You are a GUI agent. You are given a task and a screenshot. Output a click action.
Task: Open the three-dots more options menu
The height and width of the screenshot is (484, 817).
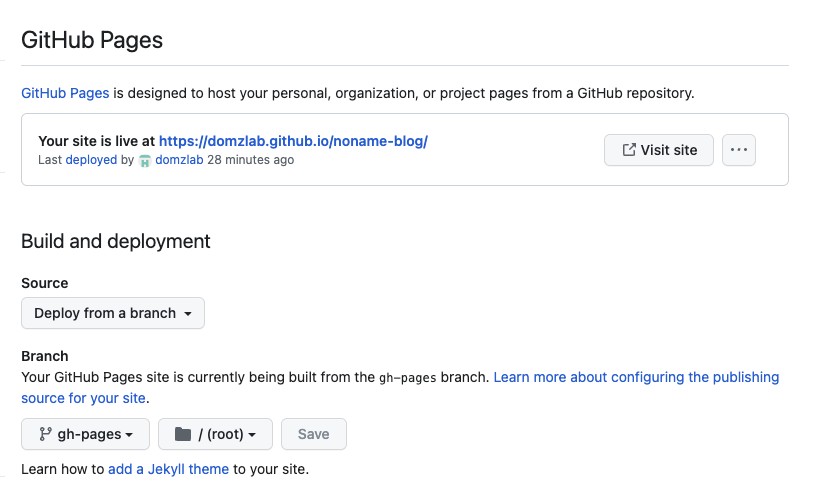coord(739,150)
